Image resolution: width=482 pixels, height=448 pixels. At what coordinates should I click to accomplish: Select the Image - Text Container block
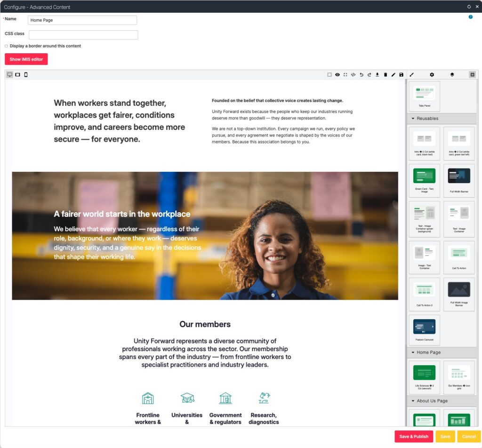pos(424,257)
